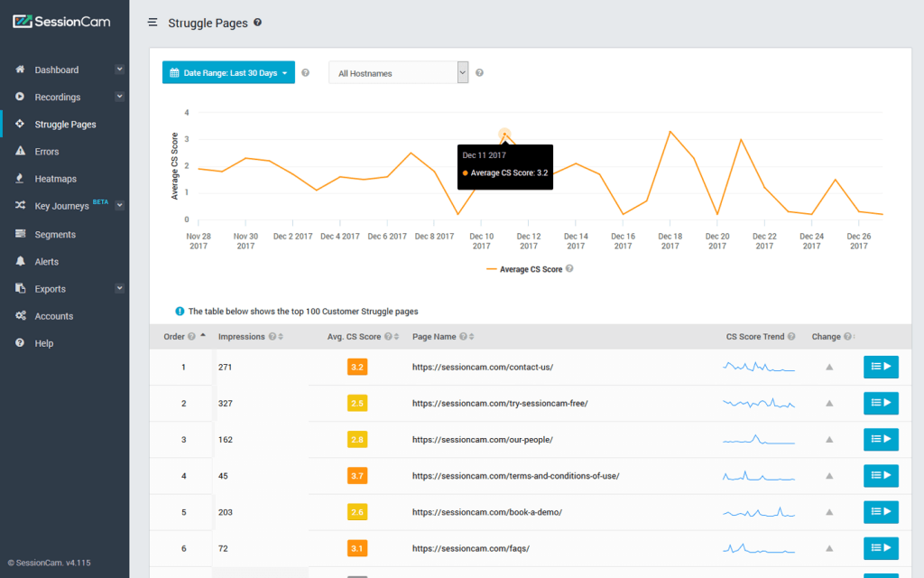This screenshot has height=578, width=924.
Task: Toggle Average CS Score legend series
Action: 525,269
